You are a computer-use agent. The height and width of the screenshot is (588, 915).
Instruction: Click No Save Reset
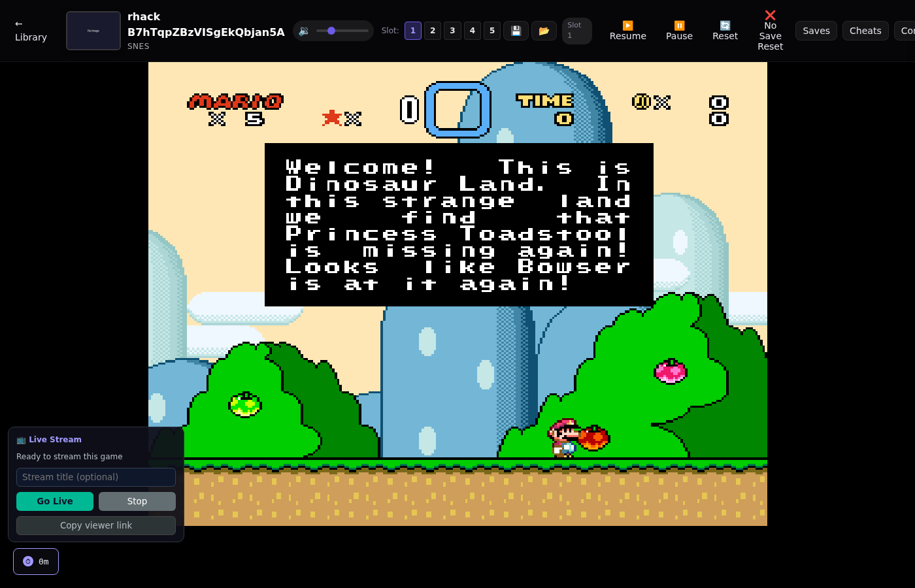pyautogui.click(x=770, y=31)
